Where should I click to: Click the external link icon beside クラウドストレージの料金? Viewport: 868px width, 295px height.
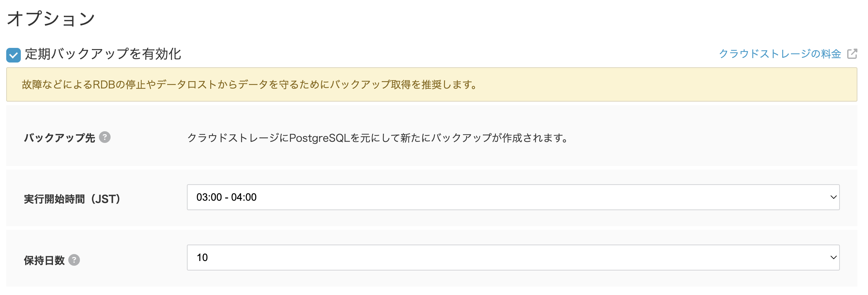852,54
